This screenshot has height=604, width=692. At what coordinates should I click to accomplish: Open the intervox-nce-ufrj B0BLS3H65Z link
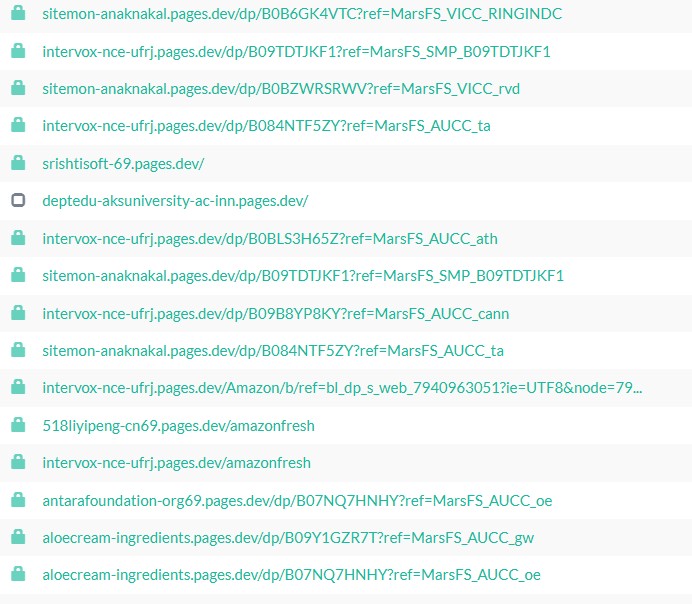pos(270,238)
